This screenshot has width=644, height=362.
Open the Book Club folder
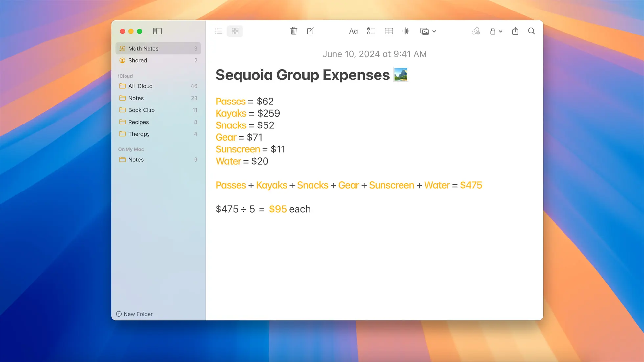pyautogui.click(x=142, y=110)
